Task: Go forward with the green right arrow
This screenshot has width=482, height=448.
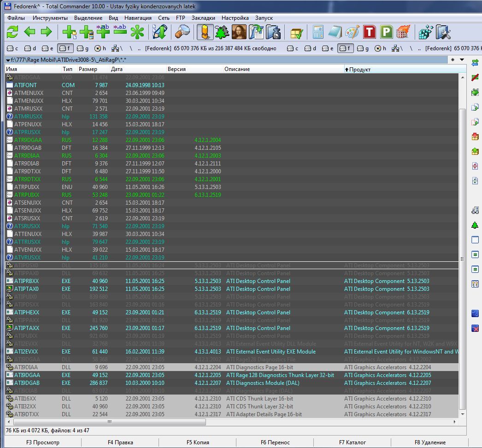Action: 47,32
